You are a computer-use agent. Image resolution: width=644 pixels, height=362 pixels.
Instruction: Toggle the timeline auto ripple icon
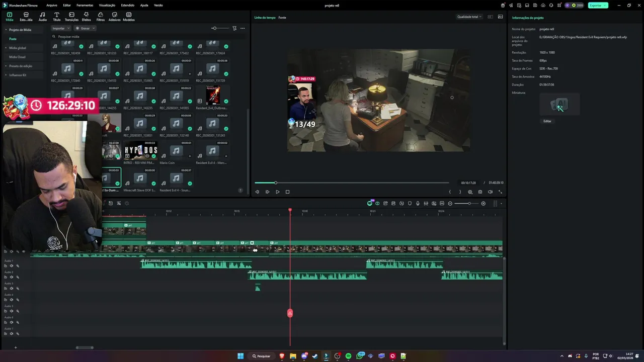377,203
